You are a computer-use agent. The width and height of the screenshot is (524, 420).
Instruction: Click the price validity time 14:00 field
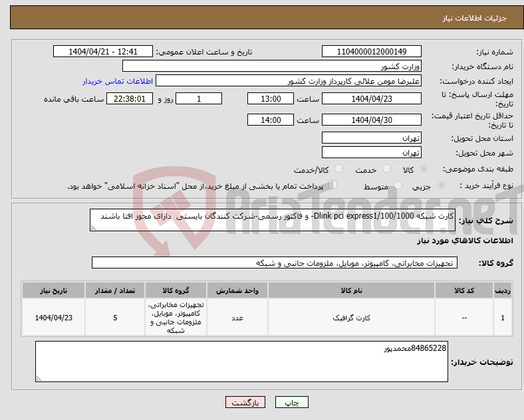pos(271,120)
